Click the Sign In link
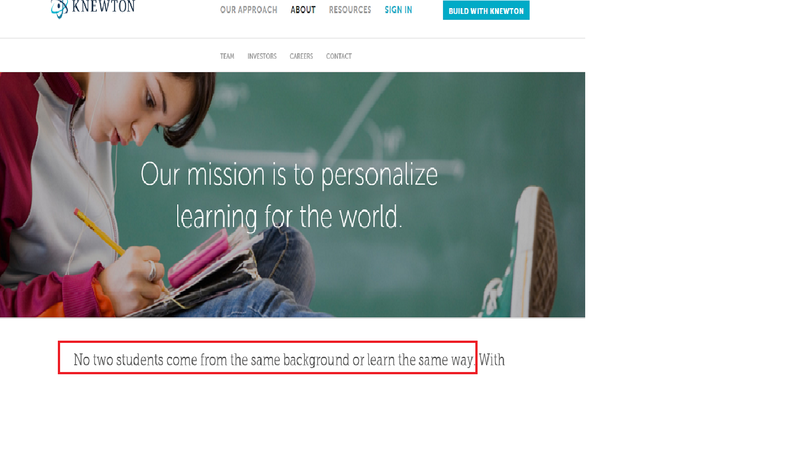The width and height of the screenshot is (800, 450). pos(398,10)
